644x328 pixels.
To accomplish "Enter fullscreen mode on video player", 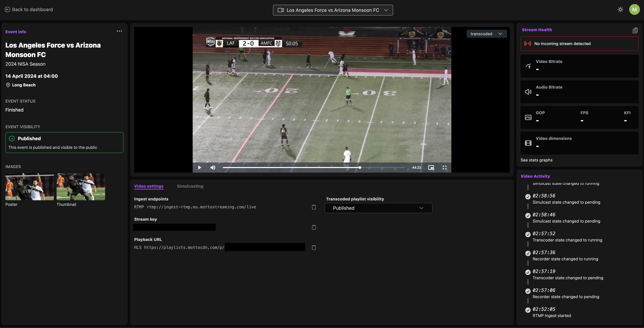I will pos(444,168).
